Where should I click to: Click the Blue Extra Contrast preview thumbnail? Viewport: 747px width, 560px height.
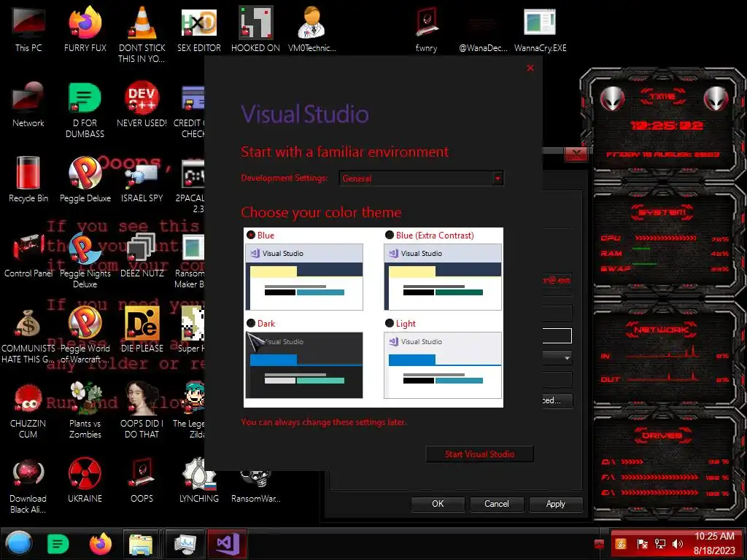pyautogui.click(x=443, y=277)
